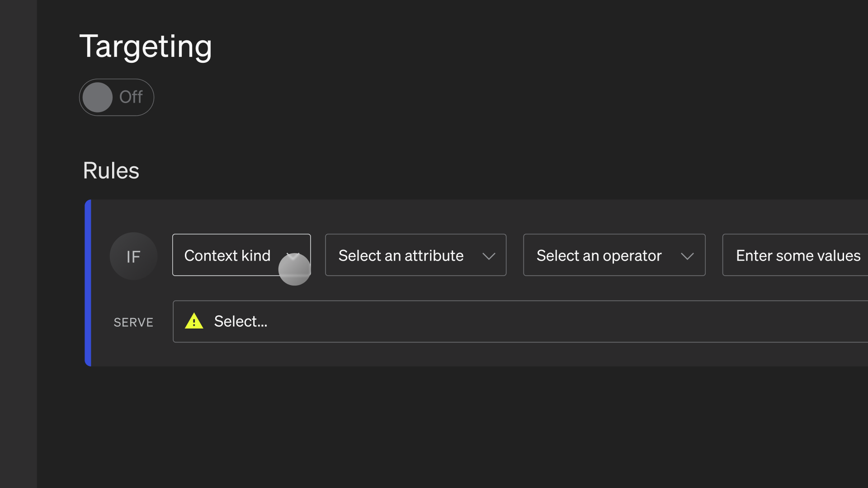Screen dimensions: 868x488
Task: Click the SERVE label
Action: tap(133, 322)
